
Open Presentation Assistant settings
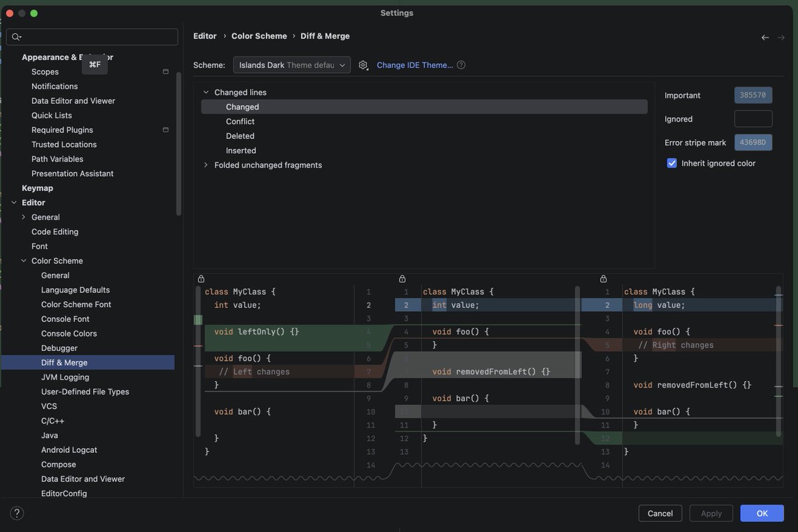pyautogui.click(x=72, y=174)
